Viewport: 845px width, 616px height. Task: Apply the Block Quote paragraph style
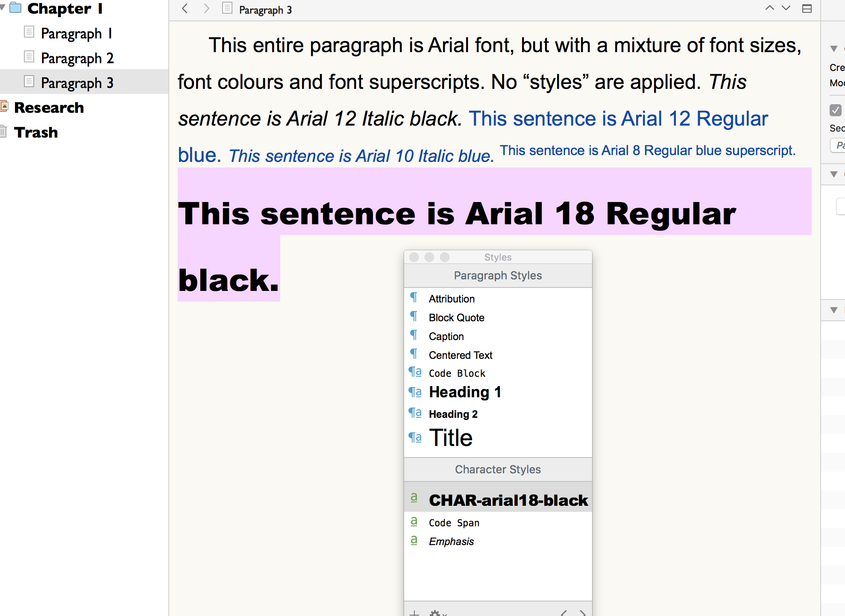(x=456, y=317)
